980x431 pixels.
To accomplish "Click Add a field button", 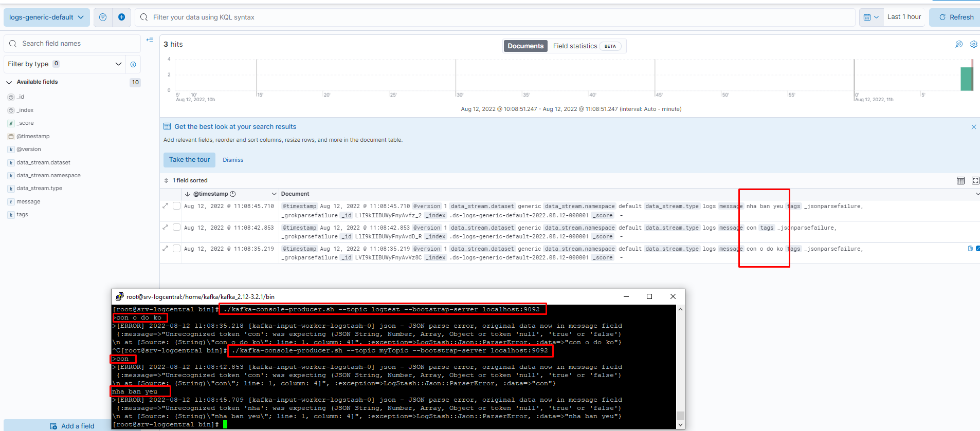I will (x=72, y=426).
